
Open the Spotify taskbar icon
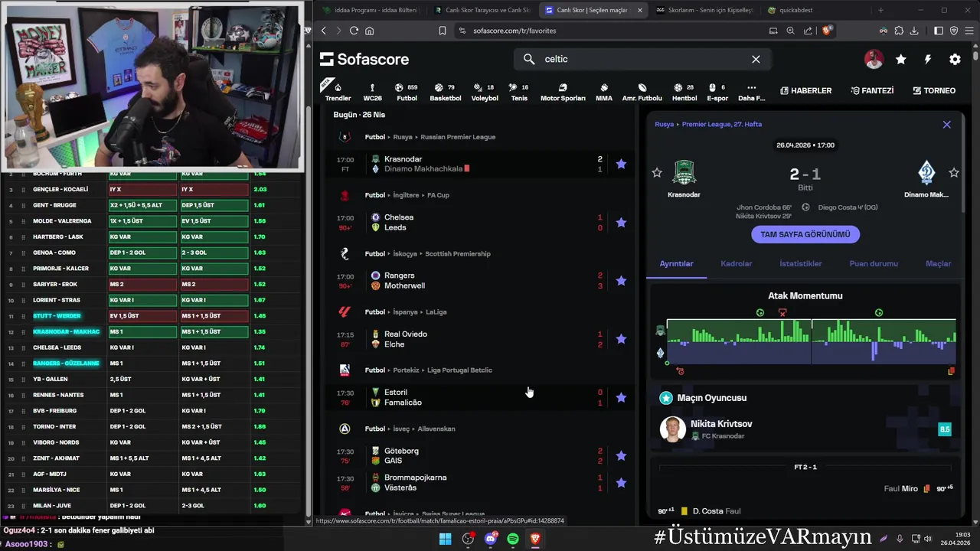(512, 539)
